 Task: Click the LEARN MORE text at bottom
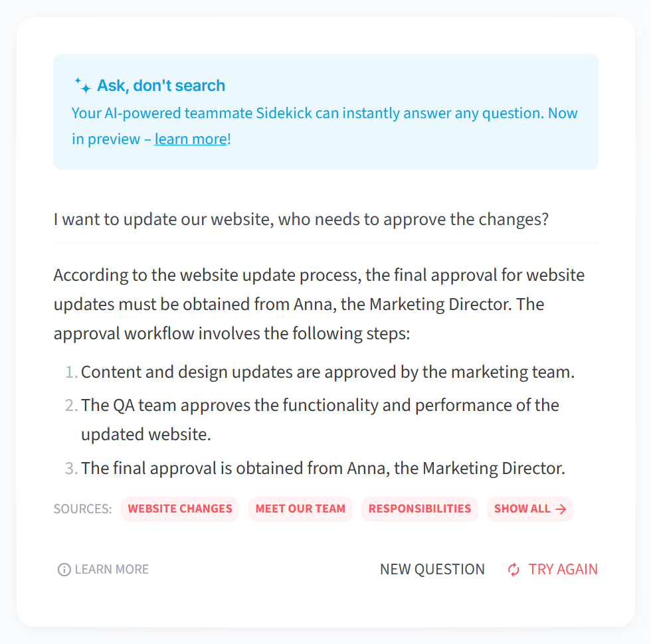coord(112,570)
